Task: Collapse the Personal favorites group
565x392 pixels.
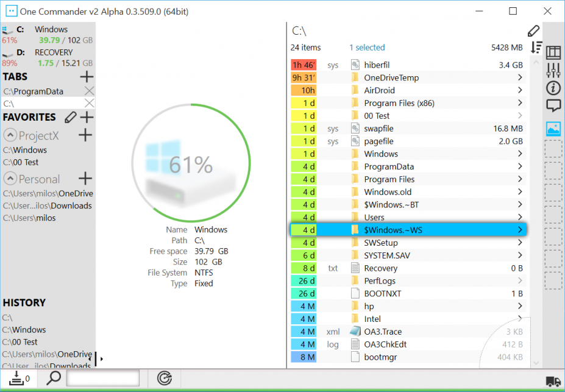Action: [10, 179]
